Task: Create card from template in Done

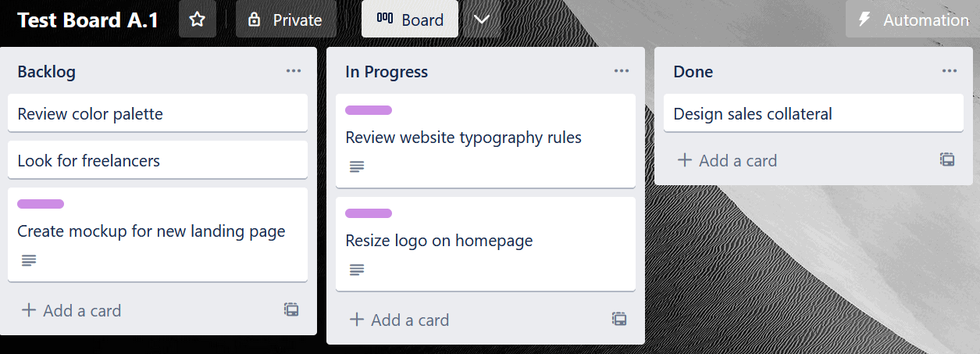Action: pos(947,159)
